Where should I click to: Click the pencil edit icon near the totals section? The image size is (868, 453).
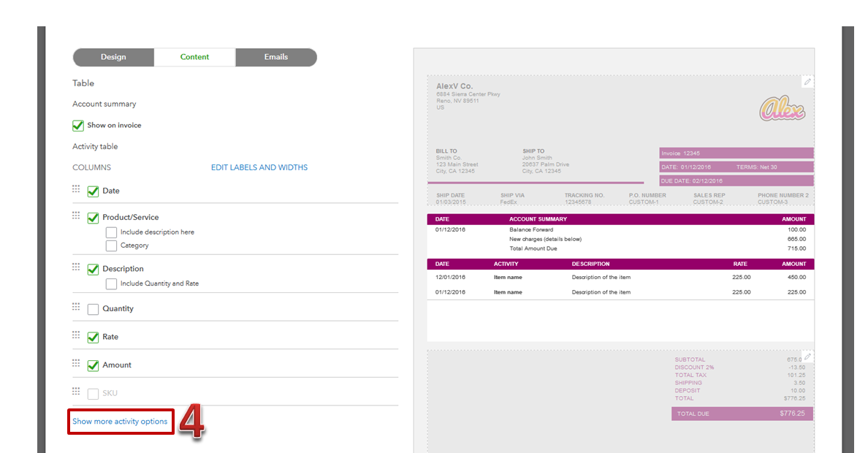[808, 356]
